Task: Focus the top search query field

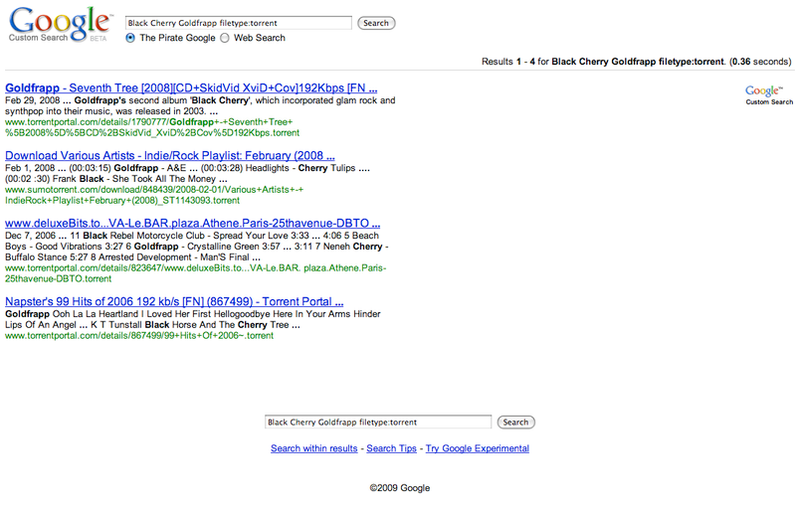Action: click(238, 23)
